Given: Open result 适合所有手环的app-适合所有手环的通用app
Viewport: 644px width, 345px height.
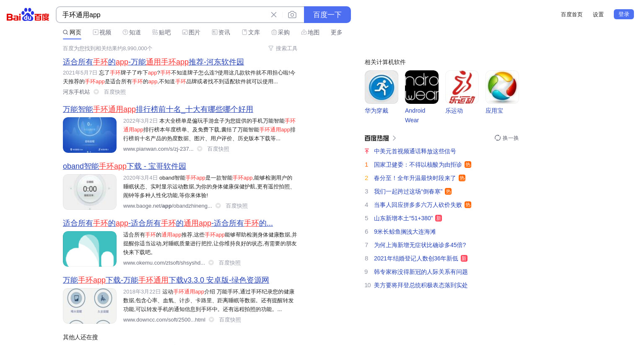Looking at the screenshot, I should click(168, 223).
